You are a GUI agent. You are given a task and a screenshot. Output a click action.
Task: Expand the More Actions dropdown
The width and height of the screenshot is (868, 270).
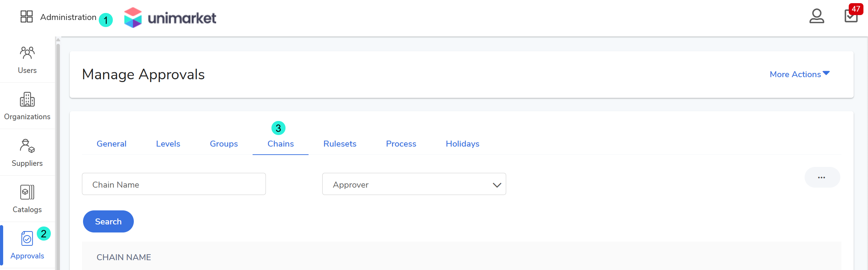[799, 74]
